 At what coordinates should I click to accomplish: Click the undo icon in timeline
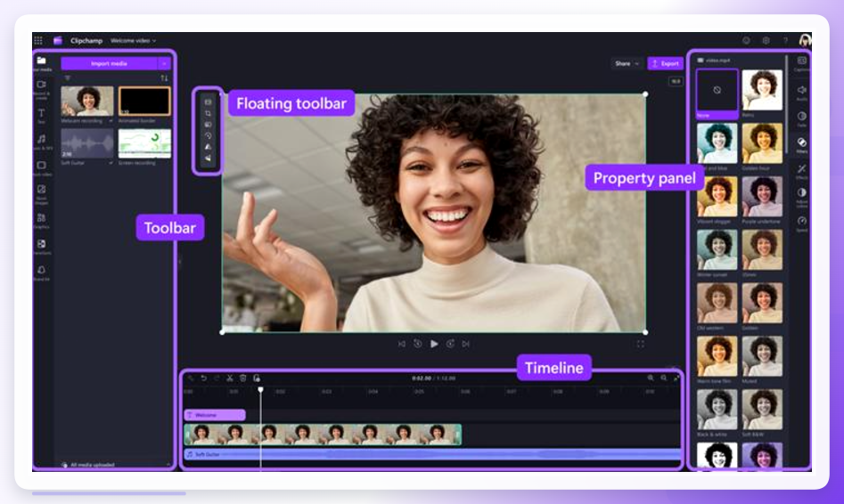click(x=204, y=378)
